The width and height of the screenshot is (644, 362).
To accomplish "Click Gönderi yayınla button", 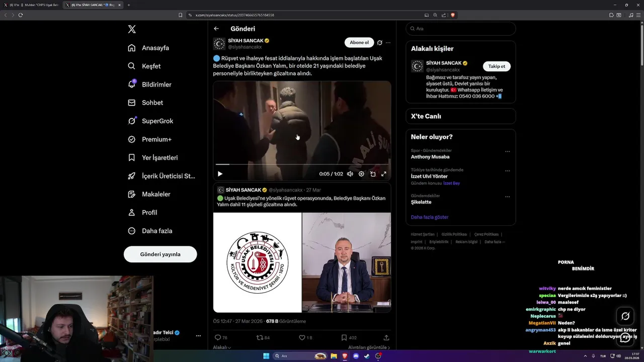I will click(160, 254).
